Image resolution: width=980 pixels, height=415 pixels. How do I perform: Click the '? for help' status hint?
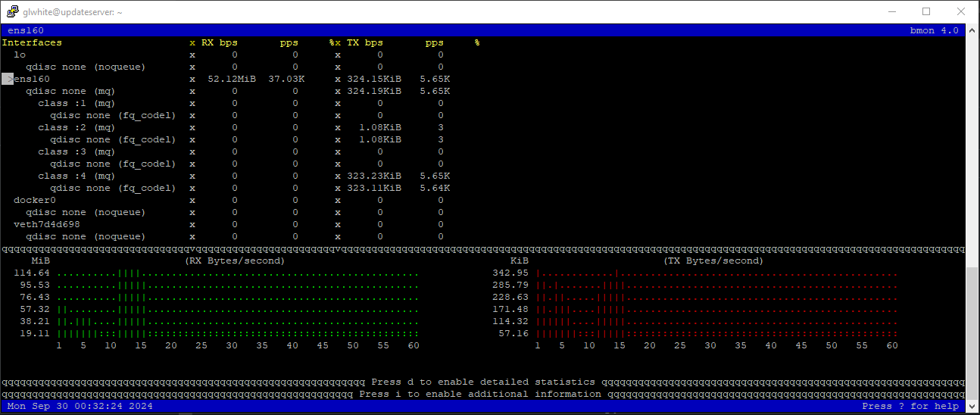910,406
